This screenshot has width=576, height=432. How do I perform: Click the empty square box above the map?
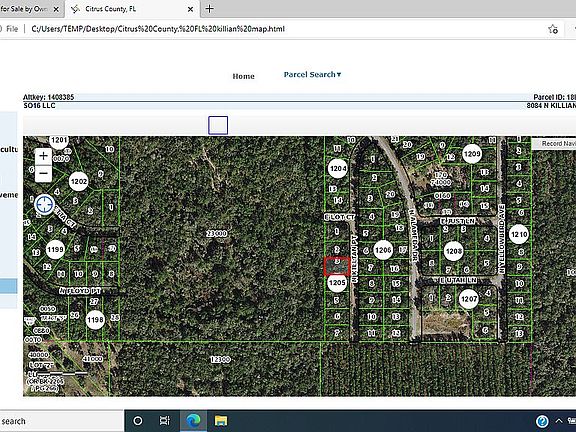(218, 125)
